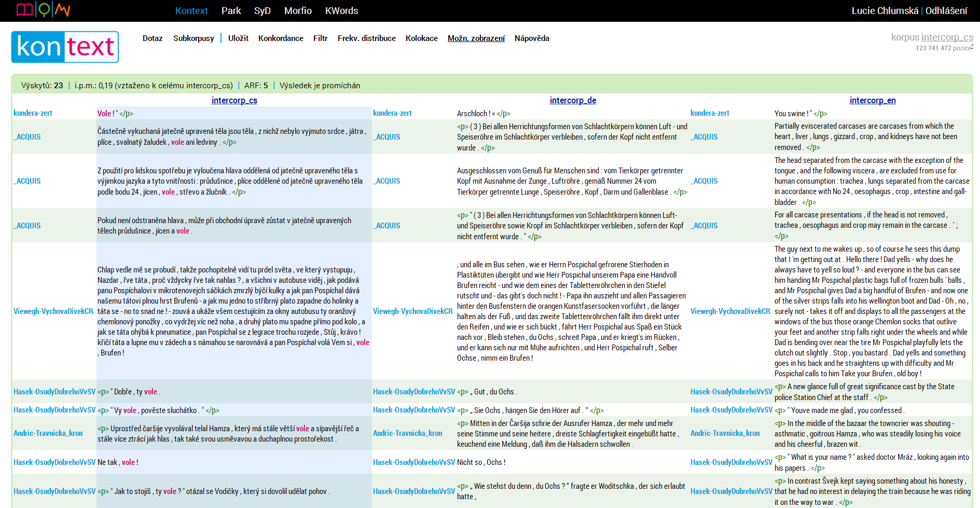Open Hasek reference beside "Nicht so, Ochs!"

[414, 462]
